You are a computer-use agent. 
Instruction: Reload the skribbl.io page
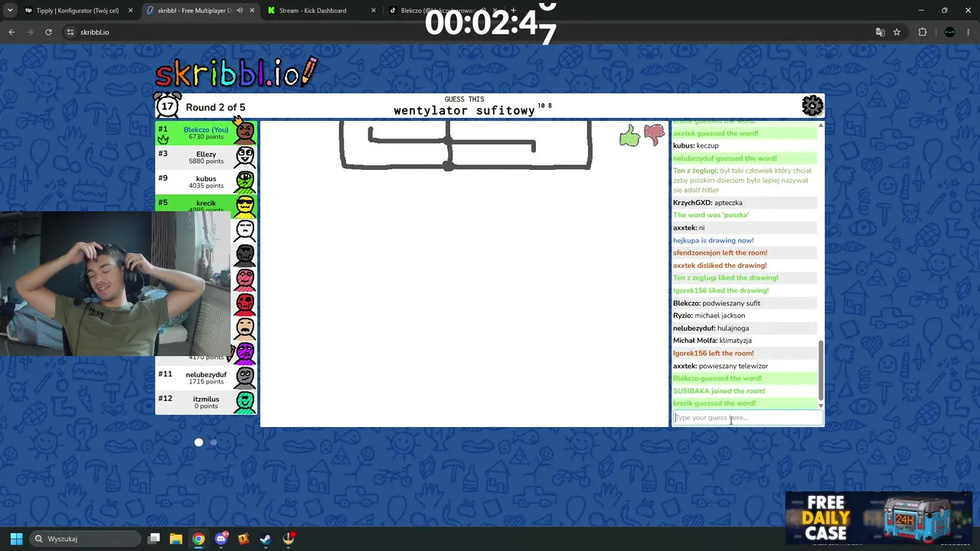[x=48, y=32]
